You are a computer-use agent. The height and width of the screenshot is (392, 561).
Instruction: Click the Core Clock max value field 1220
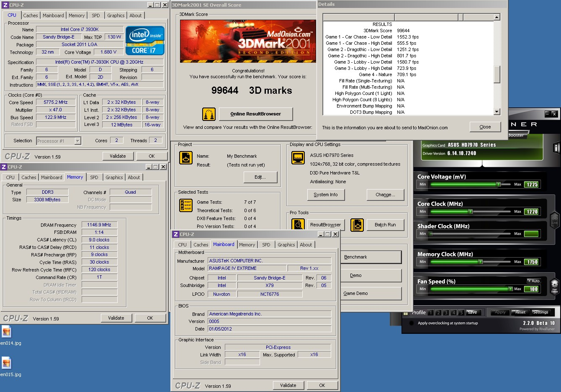click(532, 212)
